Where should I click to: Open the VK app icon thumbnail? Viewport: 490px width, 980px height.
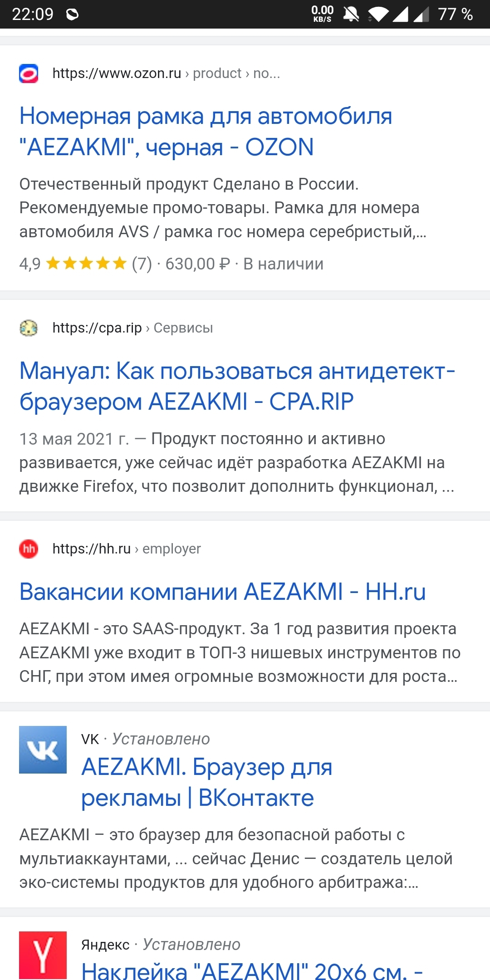(x=43, y=750)
